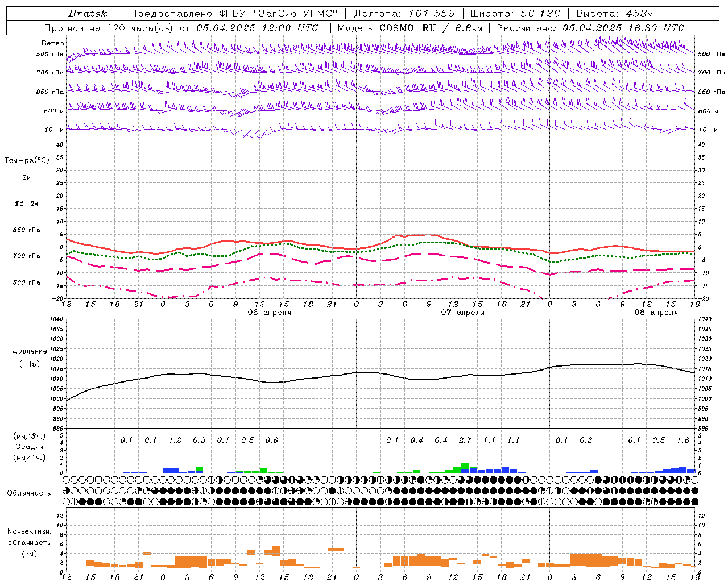The image size is (728, 582).
Task: Select the (мм/1ч.) precipitation unit label
Action: pos(28,458)
